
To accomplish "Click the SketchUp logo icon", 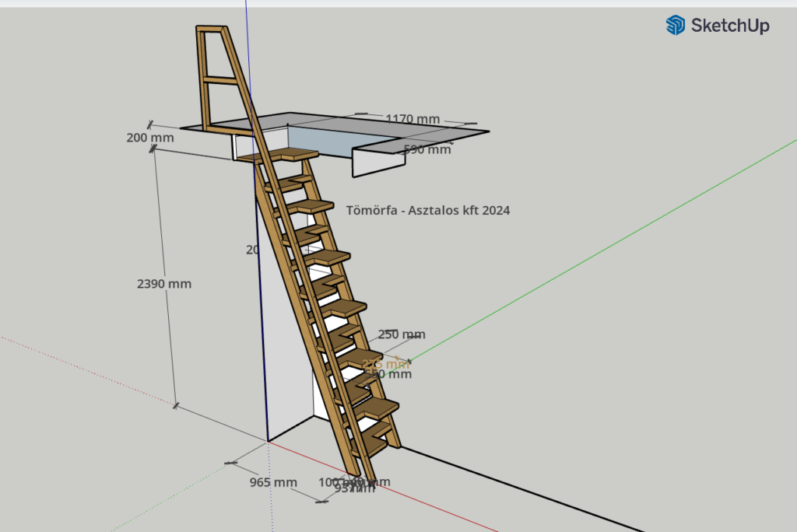I will [x=675, y=25].
